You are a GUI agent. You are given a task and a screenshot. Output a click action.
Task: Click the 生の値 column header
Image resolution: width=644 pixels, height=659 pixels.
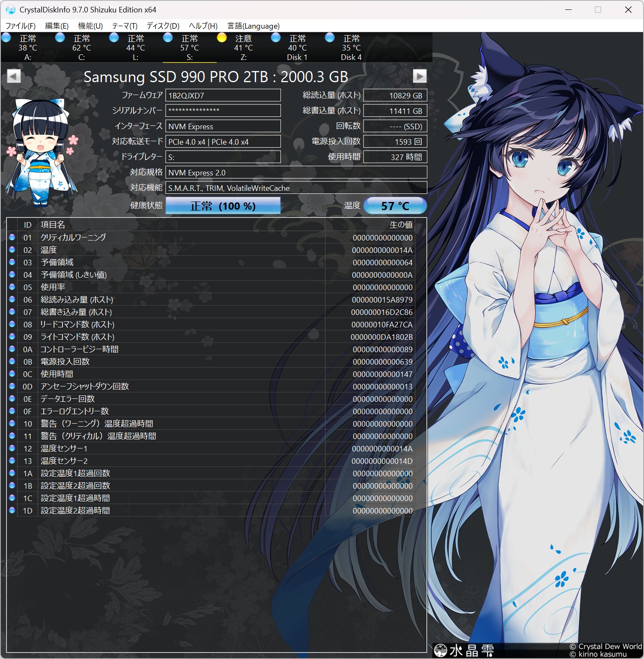(370, 225)
